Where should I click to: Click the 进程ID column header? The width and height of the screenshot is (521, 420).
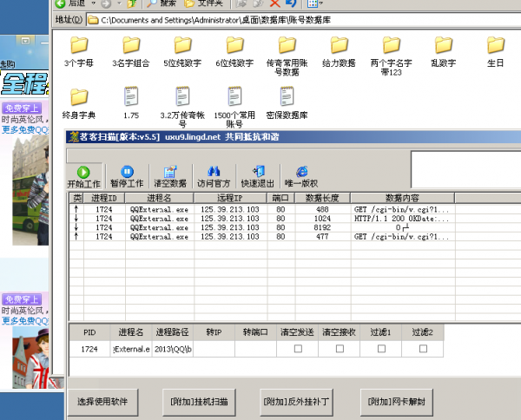point(104,198)
